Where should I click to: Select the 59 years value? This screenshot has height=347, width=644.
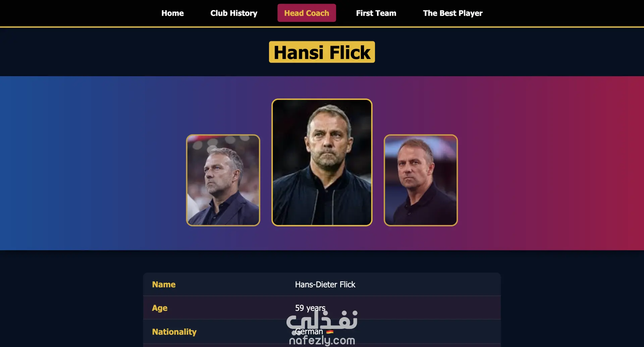point(310,308)
